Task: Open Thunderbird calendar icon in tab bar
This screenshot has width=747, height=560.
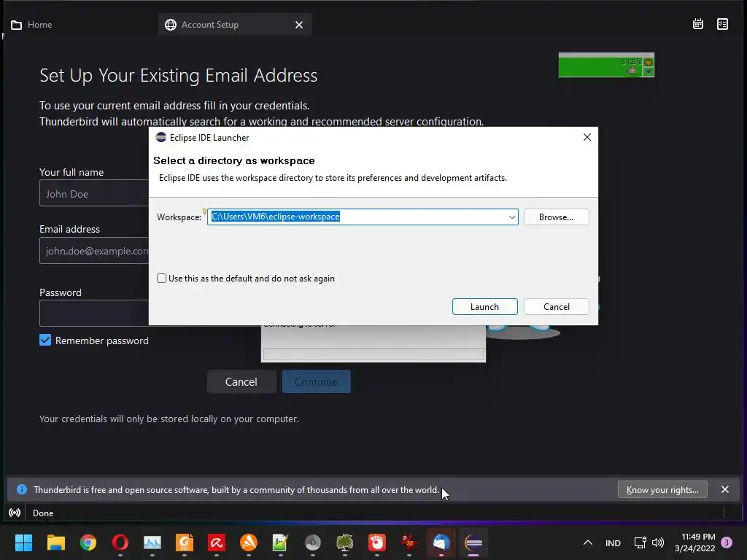Action: click(x=698, y=24)
